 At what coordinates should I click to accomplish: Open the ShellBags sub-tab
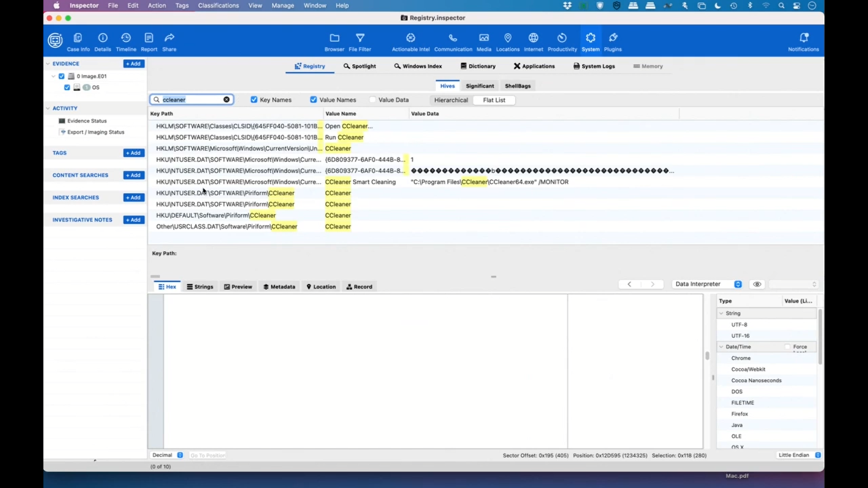[x=518, y=86]
